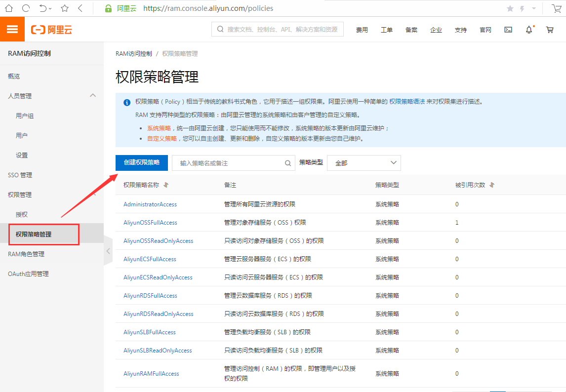The width and height of the screenshot is (566, 392).
Task: Focus the global search box
Action: (277, 29)
